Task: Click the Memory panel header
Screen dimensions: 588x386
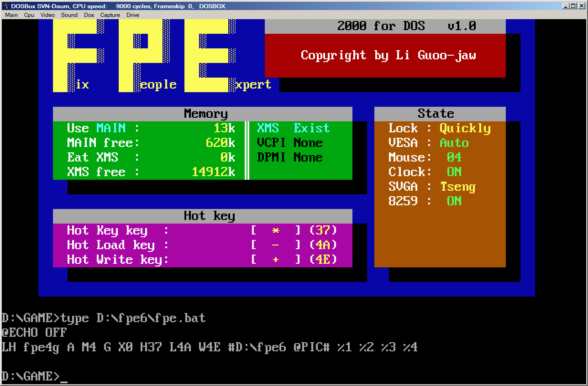Action: 203,114
